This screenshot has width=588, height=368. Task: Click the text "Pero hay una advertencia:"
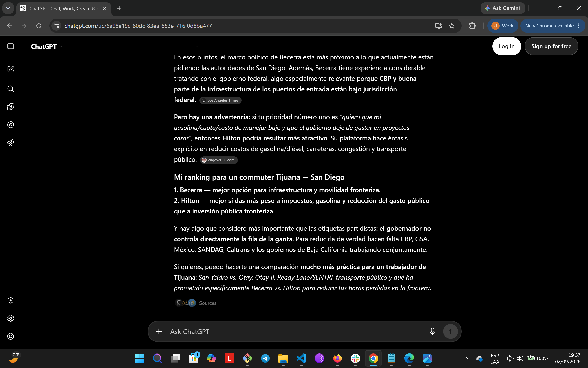(x=212, y=117)
